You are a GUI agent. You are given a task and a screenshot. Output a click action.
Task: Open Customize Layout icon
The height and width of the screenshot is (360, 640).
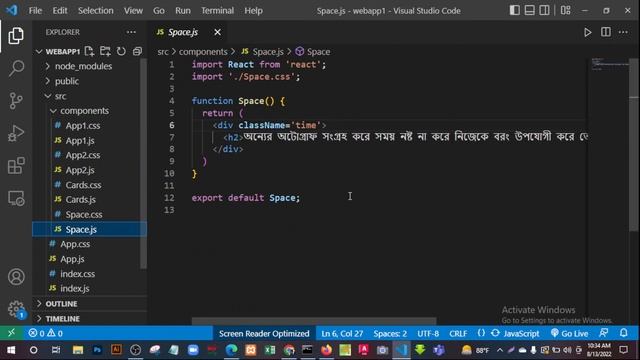[565, 10]
